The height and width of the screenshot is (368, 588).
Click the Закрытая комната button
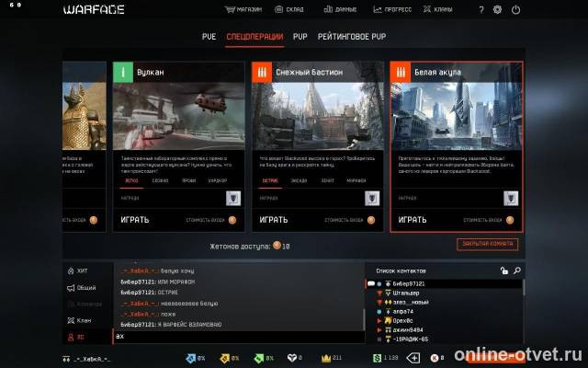point(487,244)
